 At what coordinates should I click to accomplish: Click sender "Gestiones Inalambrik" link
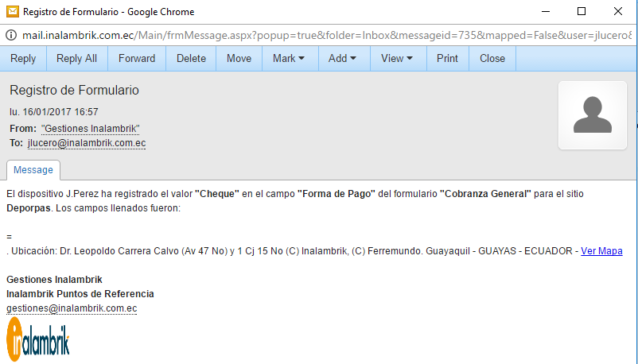(x=91, y=129)
